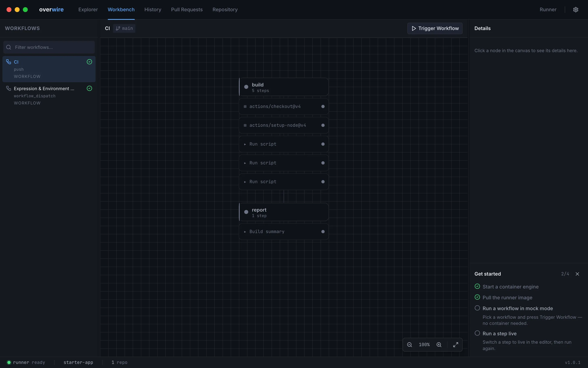Click the build job status dot
The height and width of the screenshot is (368, 588).
[x=246, y=87]
